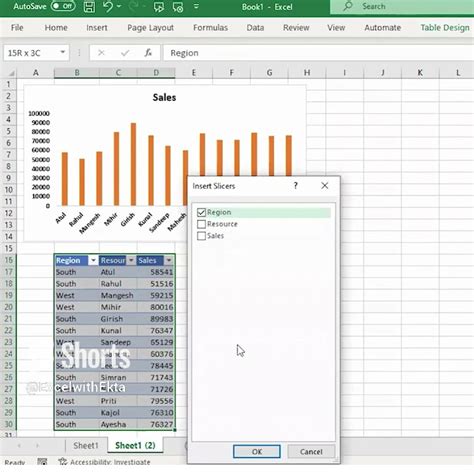Click the Select All corner triangle
Screen dimensions: 474x474
click(x=11, y=73)
